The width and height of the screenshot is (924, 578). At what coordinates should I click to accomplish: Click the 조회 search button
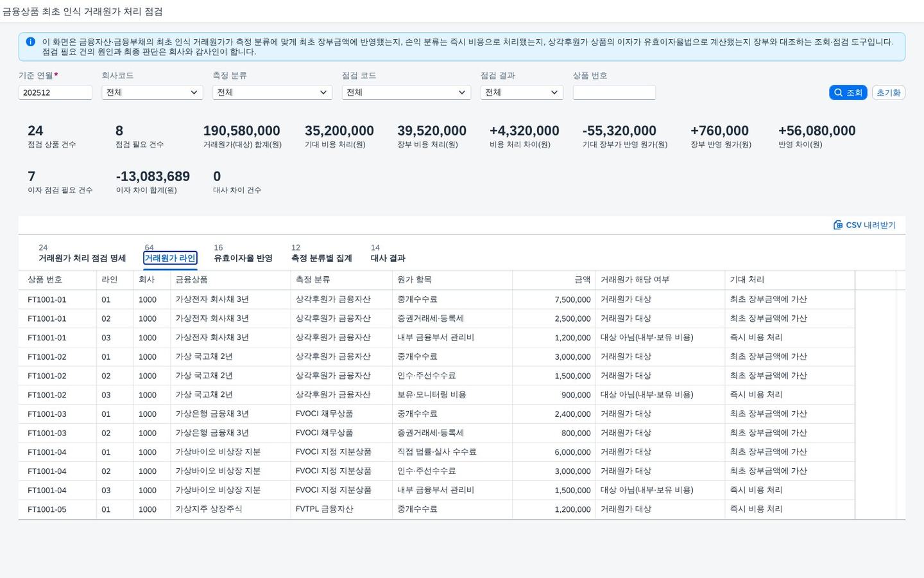pos(848,92)
